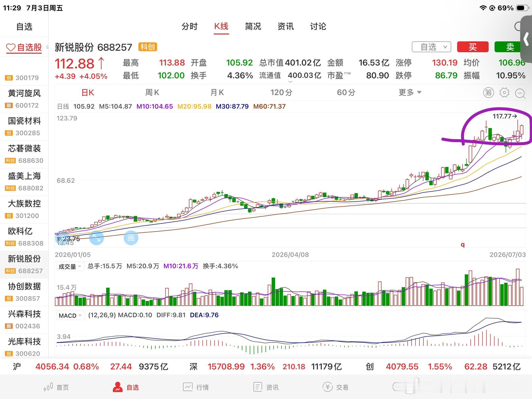Screen dimensions: 532x399
Task: Tap the 2026/04/08 date label
Action: (290, 255)
